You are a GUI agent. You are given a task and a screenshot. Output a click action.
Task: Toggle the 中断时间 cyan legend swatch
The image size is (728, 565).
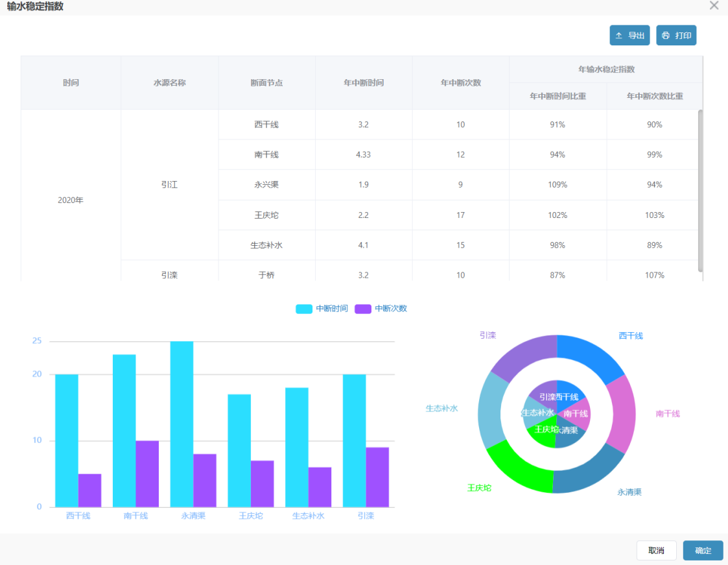[x=303, y=309]
